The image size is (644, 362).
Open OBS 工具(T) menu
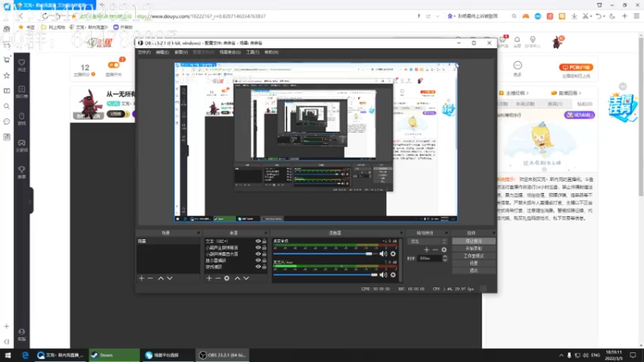point(253,52)
